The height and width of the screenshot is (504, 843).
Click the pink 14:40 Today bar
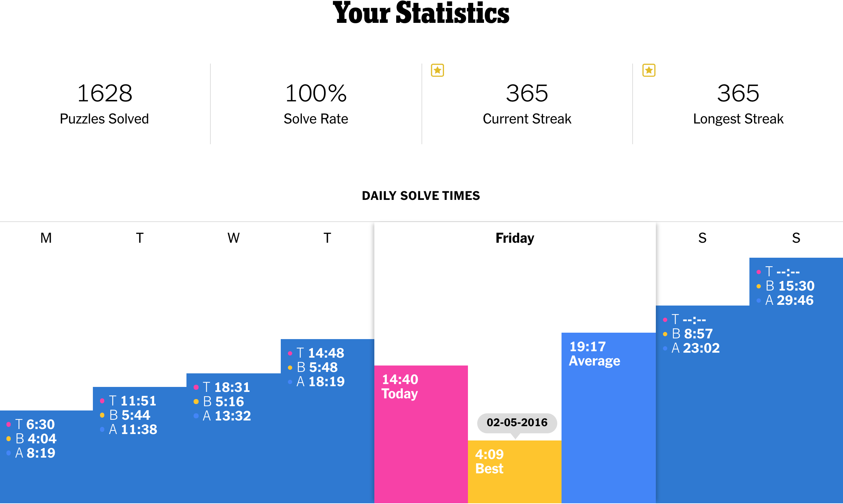pyautogui.click(x=421, y=435)
